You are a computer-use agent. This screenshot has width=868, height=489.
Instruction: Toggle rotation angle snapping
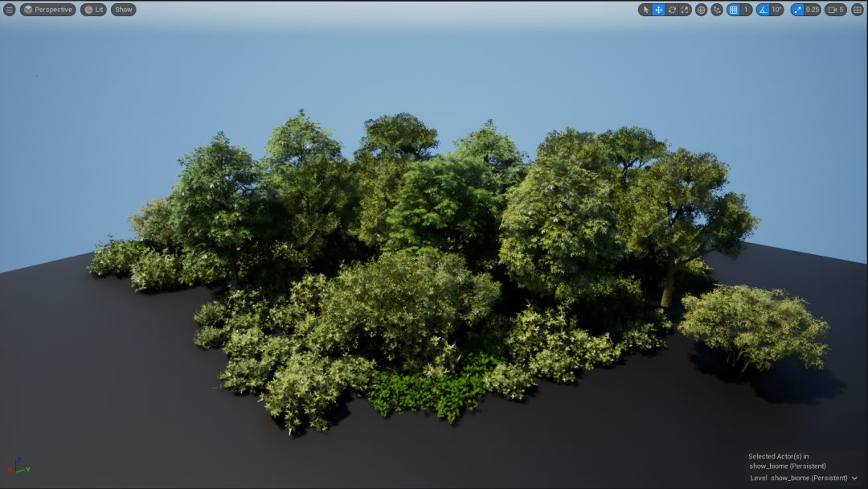(764, 10)
